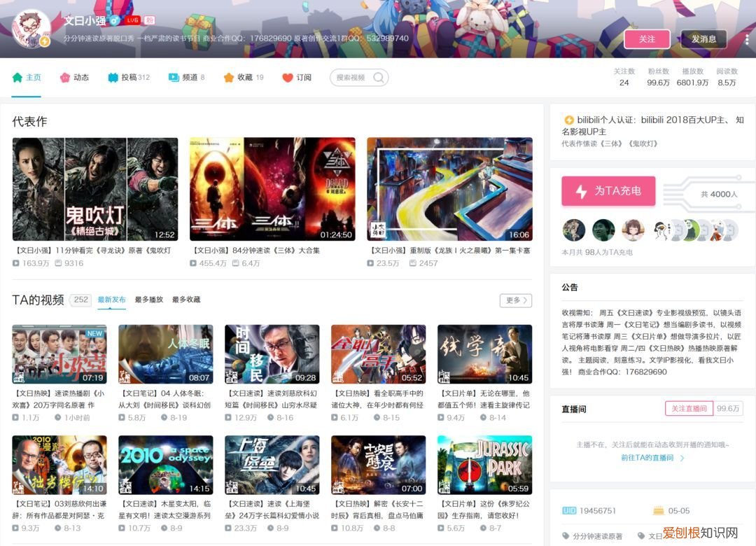Click the green home icon on 主页 tab
The width and height of the screenshot is (756, 546).
pos(18,77)
